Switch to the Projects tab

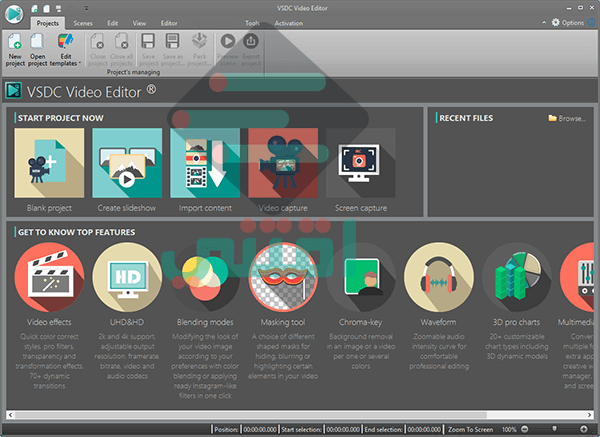[47, 23]
